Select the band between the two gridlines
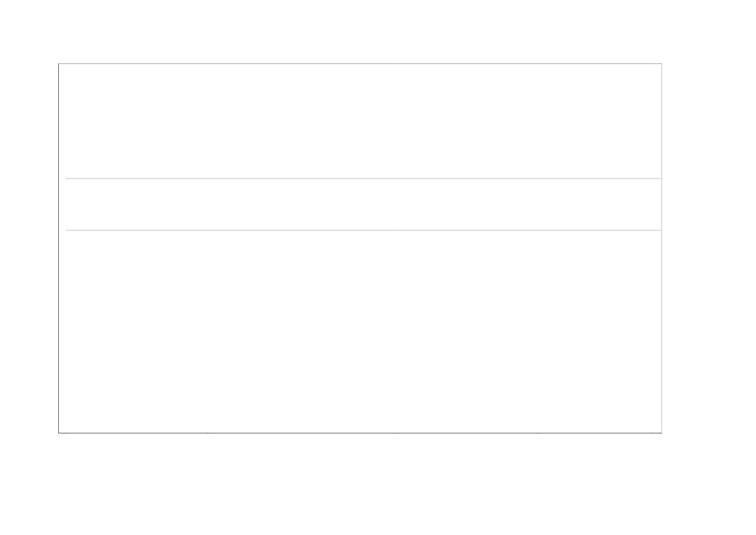The image size is (756, 535). (x=363, y=204)
